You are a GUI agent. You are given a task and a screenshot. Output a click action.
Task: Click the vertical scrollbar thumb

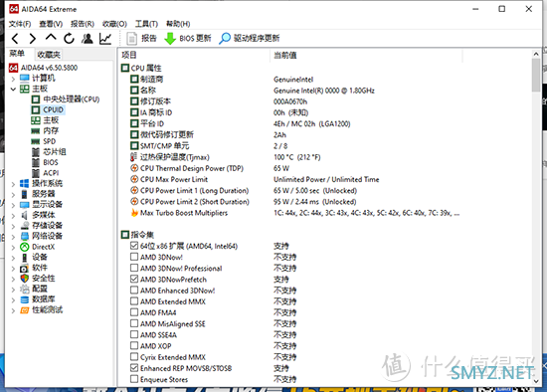point(536,76)
